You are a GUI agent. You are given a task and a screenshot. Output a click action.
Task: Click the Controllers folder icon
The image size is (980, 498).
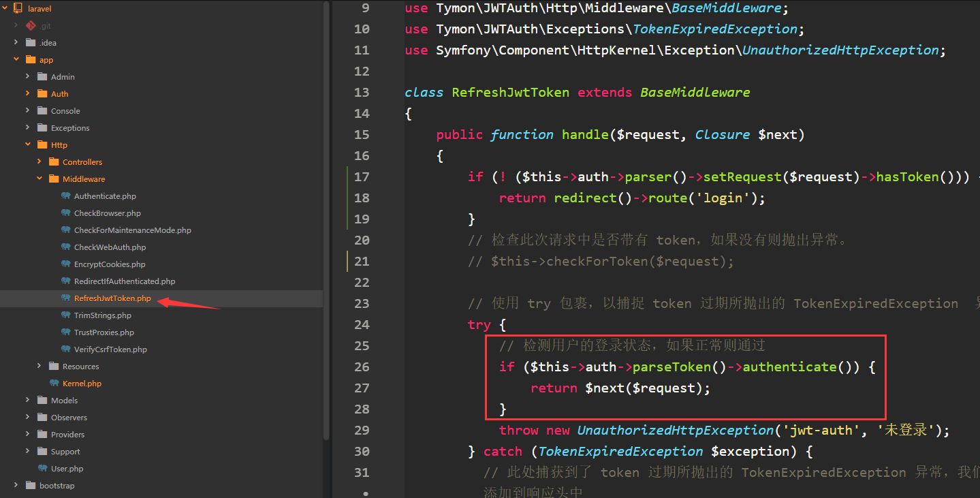(53, 161)
